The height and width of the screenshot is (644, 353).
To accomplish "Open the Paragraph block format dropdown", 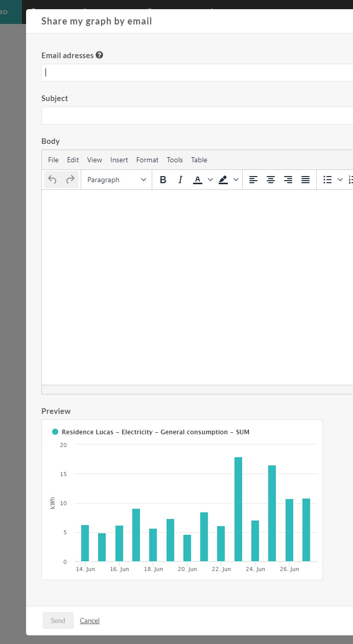I will pos(116,180).
